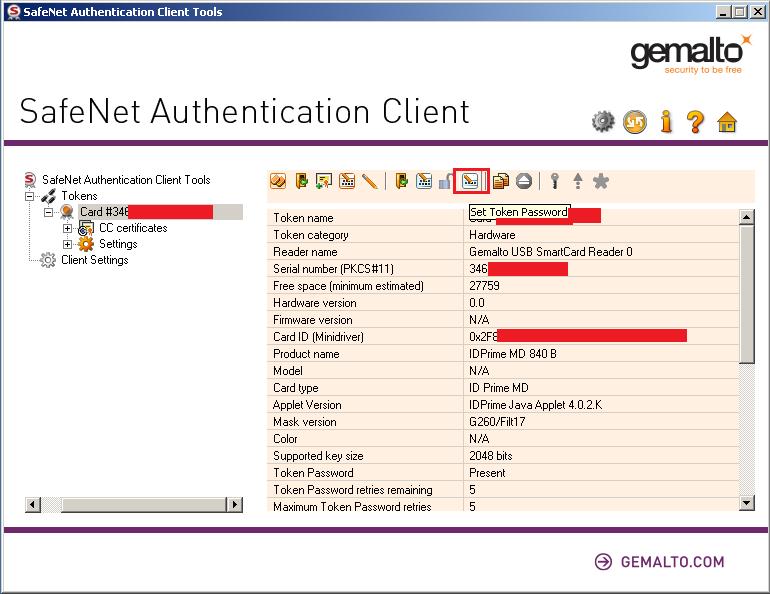Open About info icon in header
770x594 pixels.
[x=666, y=121]
